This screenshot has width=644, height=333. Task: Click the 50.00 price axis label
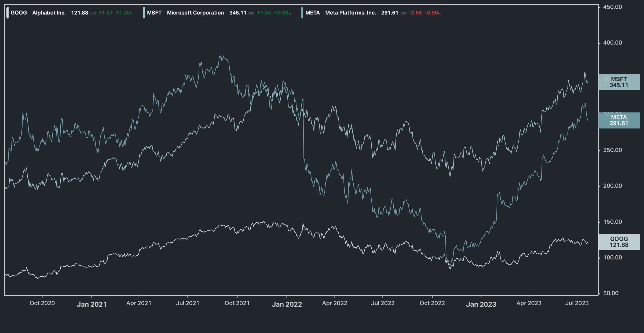(611, 293)
